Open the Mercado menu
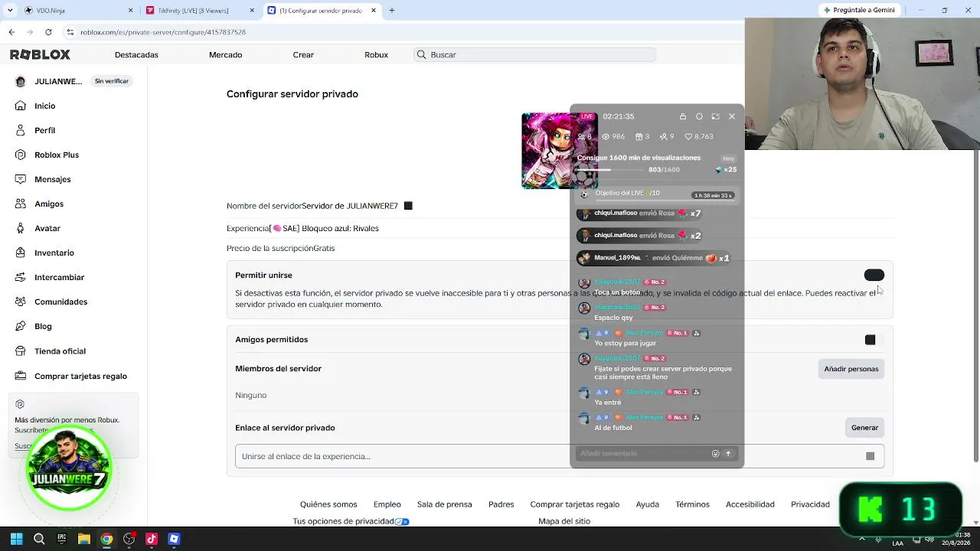The width and height of the screenshot is (980, 551). (x=225, y=55)
